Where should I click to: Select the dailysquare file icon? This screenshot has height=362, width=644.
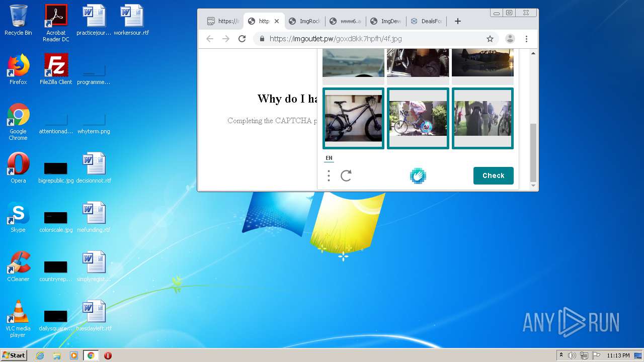coord(56,320)
